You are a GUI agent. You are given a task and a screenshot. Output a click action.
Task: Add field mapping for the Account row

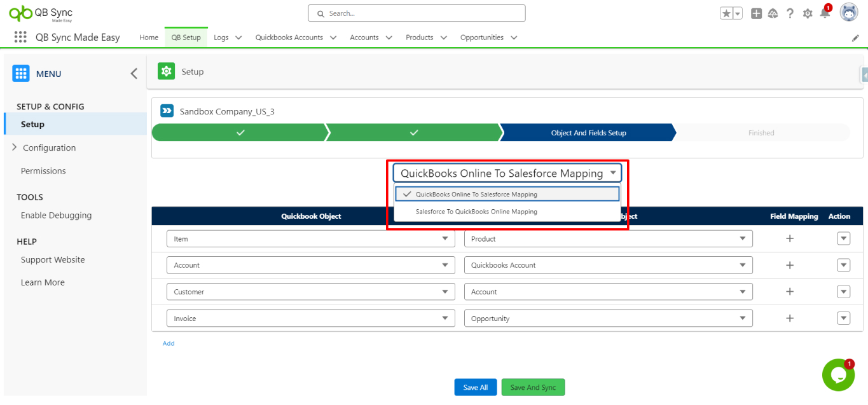point(790,265)
